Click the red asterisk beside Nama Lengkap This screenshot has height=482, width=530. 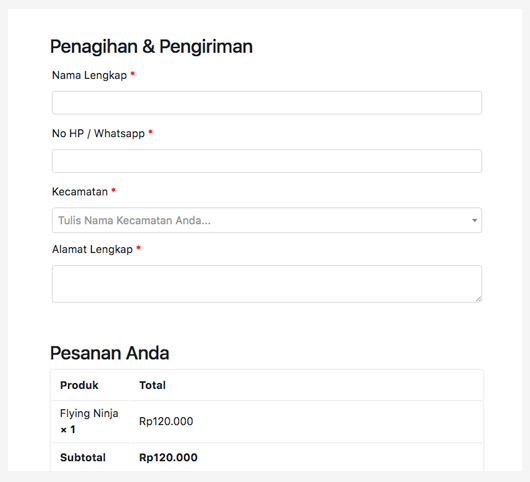click(x=133, y=74)
